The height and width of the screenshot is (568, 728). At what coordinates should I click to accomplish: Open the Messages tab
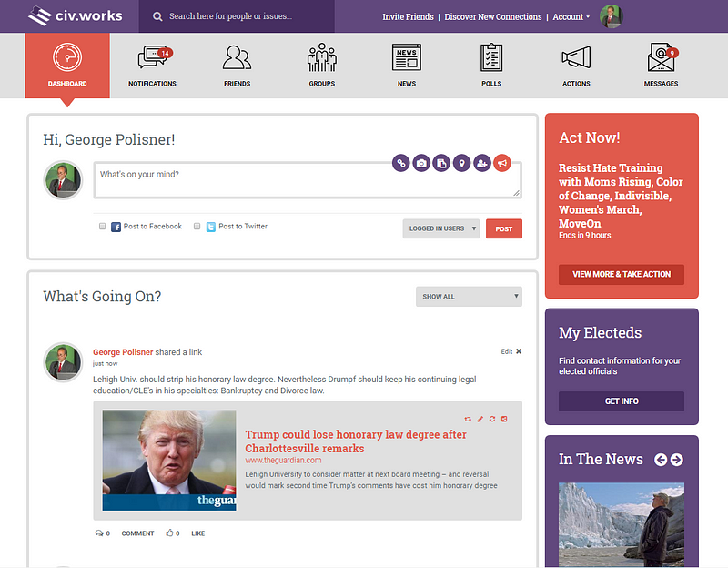(661, 66)
